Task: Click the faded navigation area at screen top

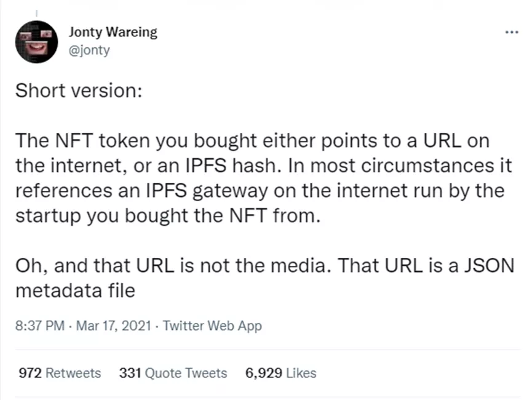Action: 264,4
